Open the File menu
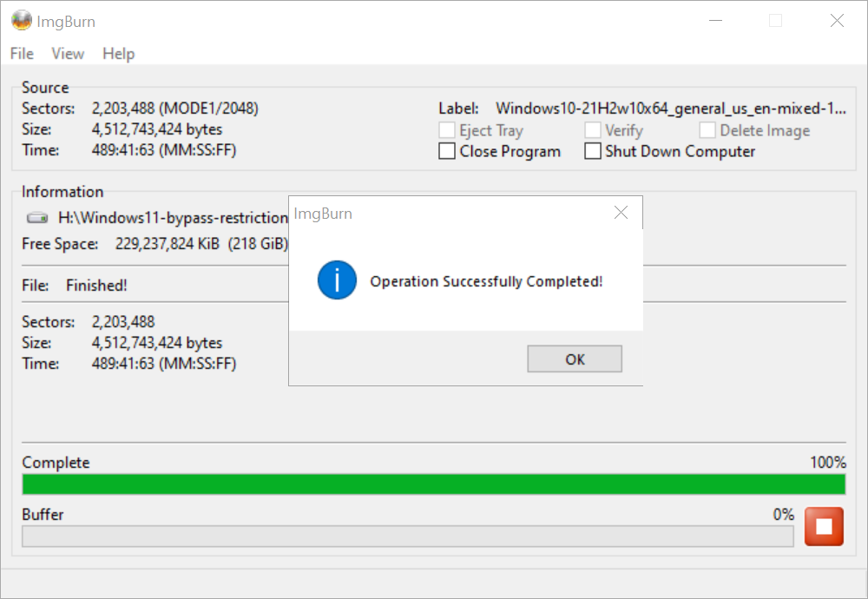The height and width of the screenshot is (599, 868). click(x=22, y=54)
